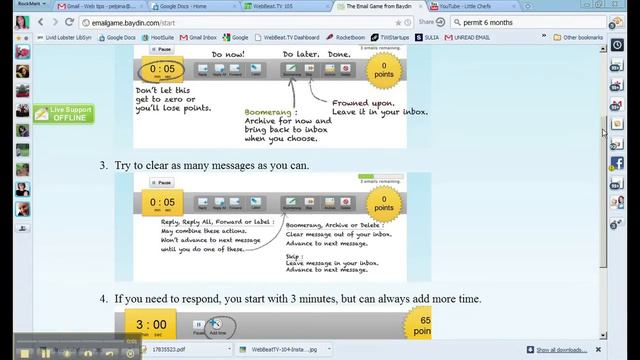Open the Other bookmarks folder
This screenshot has width=640, height=360.
(x=578, y=38)
